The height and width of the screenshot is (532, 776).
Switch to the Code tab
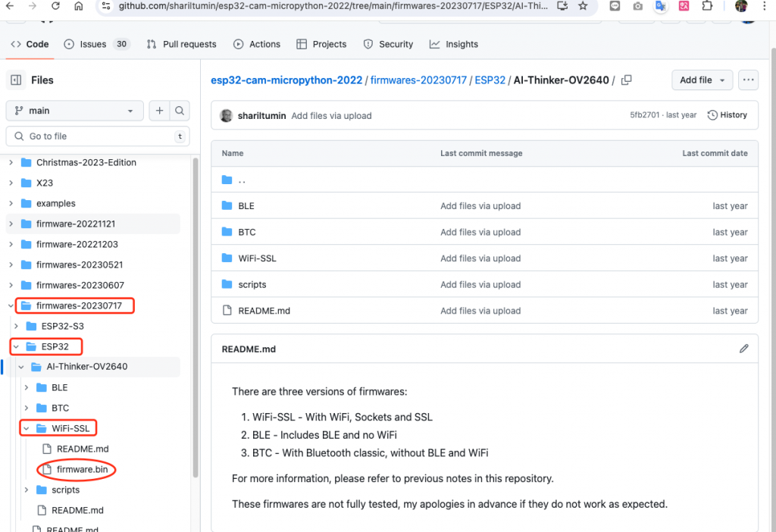coord(30,44)
